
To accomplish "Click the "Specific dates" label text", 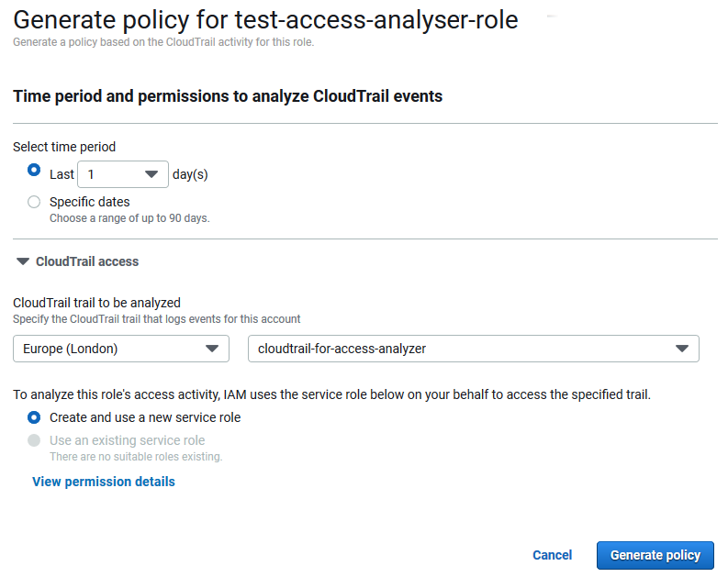I will pos(90,202).
